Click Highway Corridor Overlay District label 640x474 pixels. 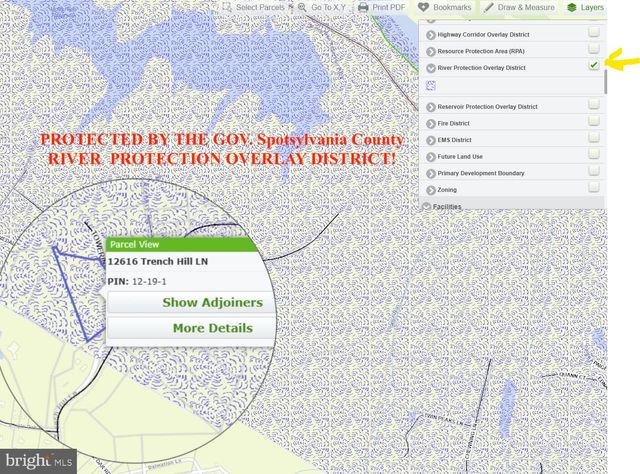pyautogui.click(x=483, y=35)
